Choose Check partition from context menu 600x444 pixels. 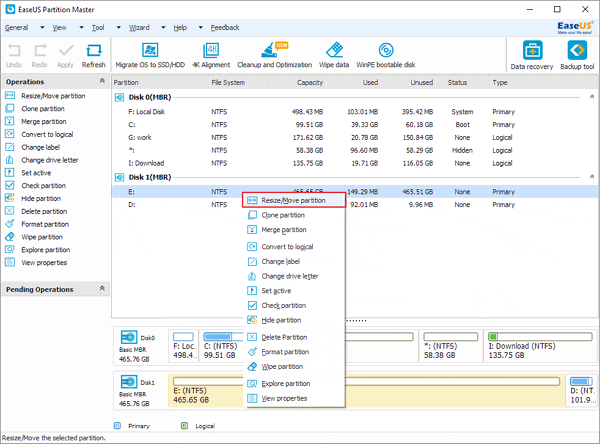(x=294, y=305)
